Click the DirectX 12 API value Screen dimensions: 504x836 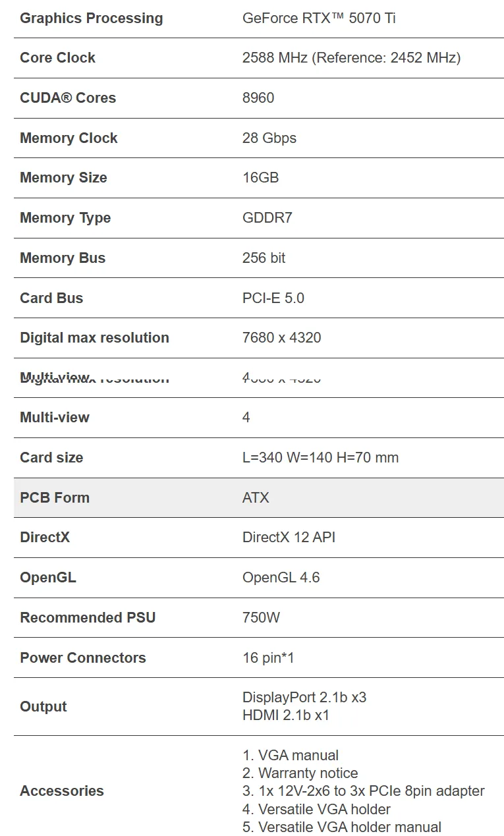[289, 538]
